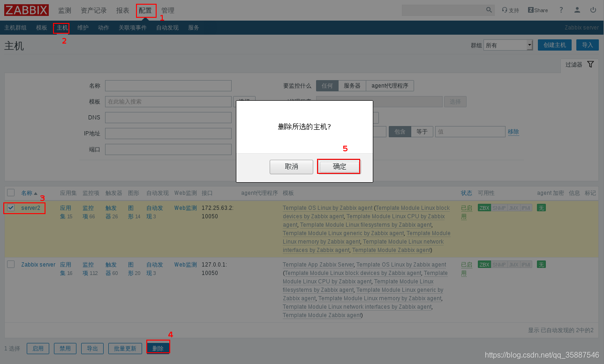Select the 任何 monitored-by option
The width and height of the screenshot is (604, 364).
(x=327, y=86)
